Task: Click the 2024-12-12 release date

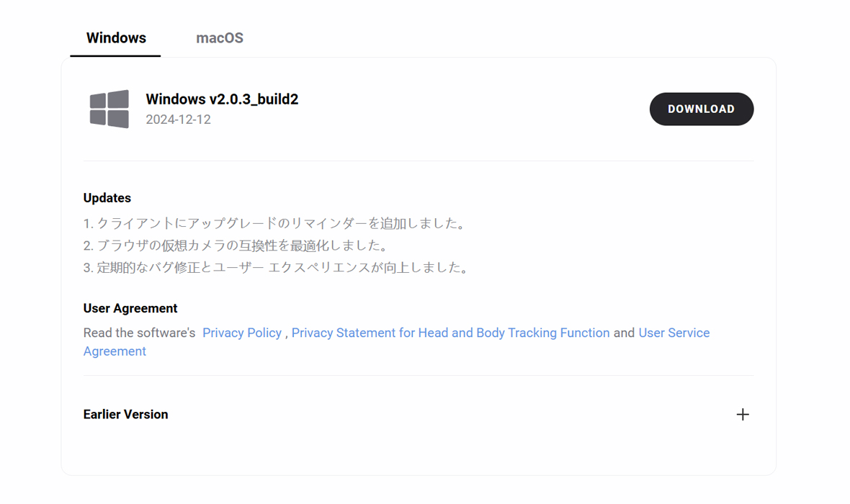Action: pyautogui.click(x=178, y=120)
